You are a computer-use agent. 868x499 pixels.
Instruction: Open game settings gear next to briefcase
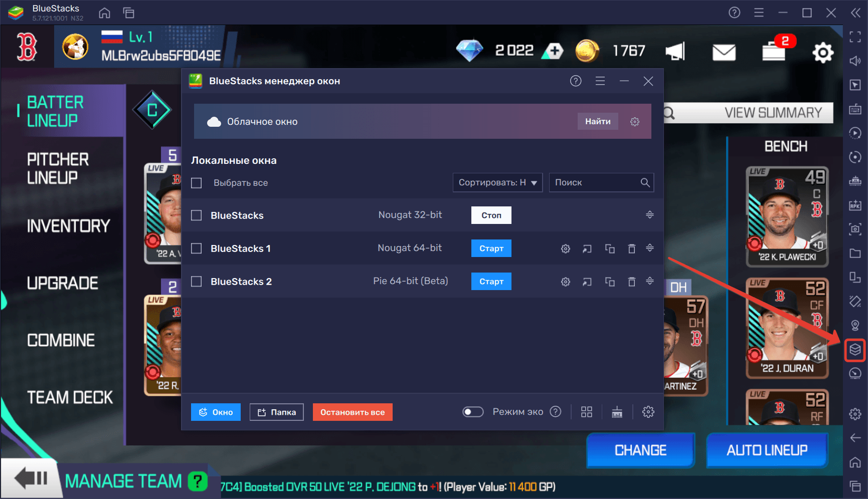[822, 52]
